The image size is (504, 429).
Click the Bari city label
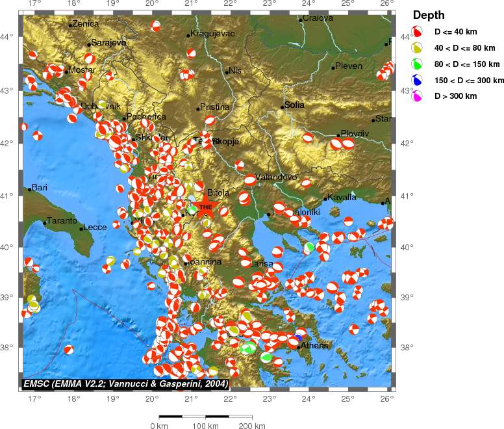pos(40,187)
